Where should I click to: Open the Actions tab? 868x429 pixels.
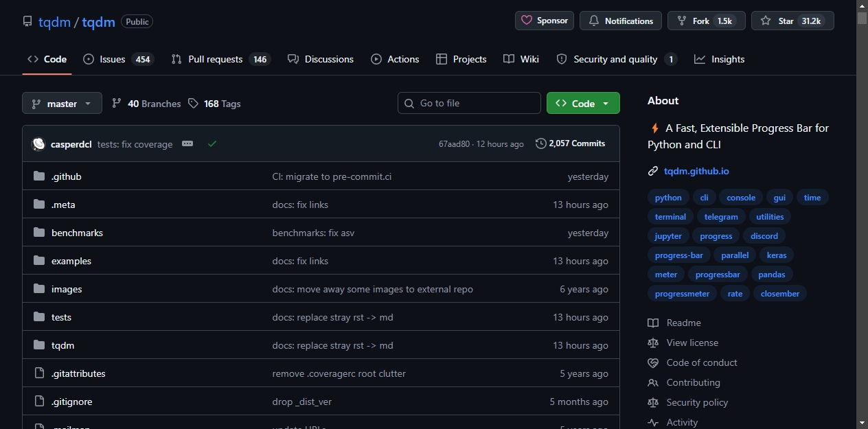tap(395, 59)
